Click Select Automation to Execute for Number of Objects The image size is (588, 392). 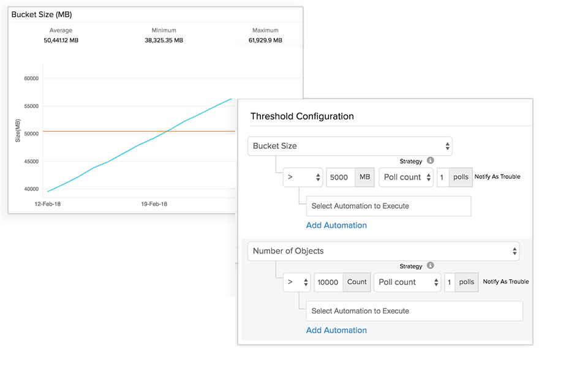pyautogui.click(x=415, y=311)
